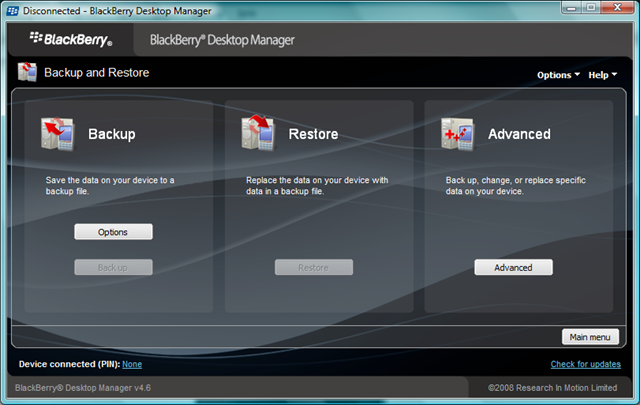Click 'Save the data on your device' description

(x=110, y=186)
